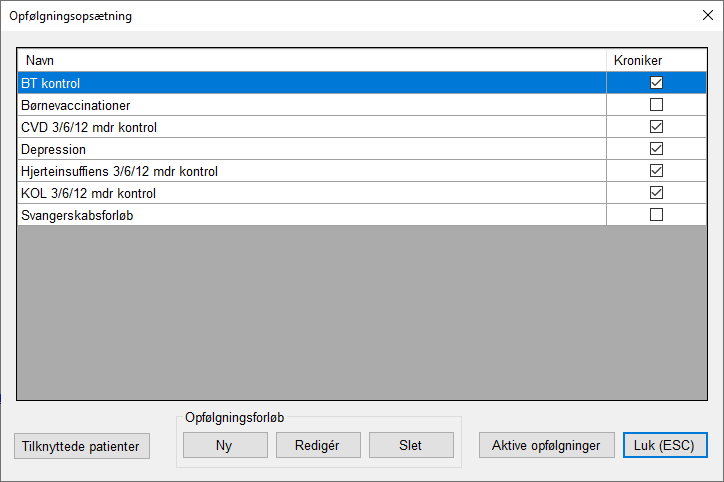The width and height of the screenshot is (724, 482).
Task: Close the Opfølgningsopsætning window
Action: (x=707, y=15)
